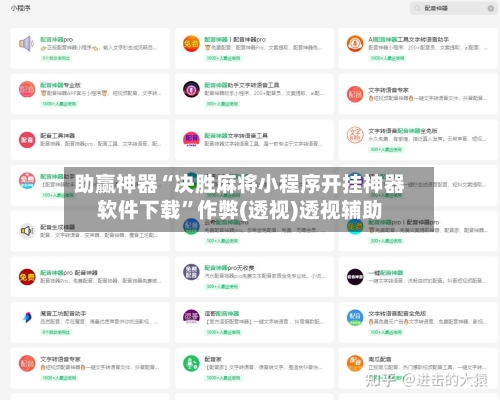This screenshot has height=400, width=500.
Task: Click the green microphone icon of 配音家
Action: pyautogui.click(x=191, y=363)
